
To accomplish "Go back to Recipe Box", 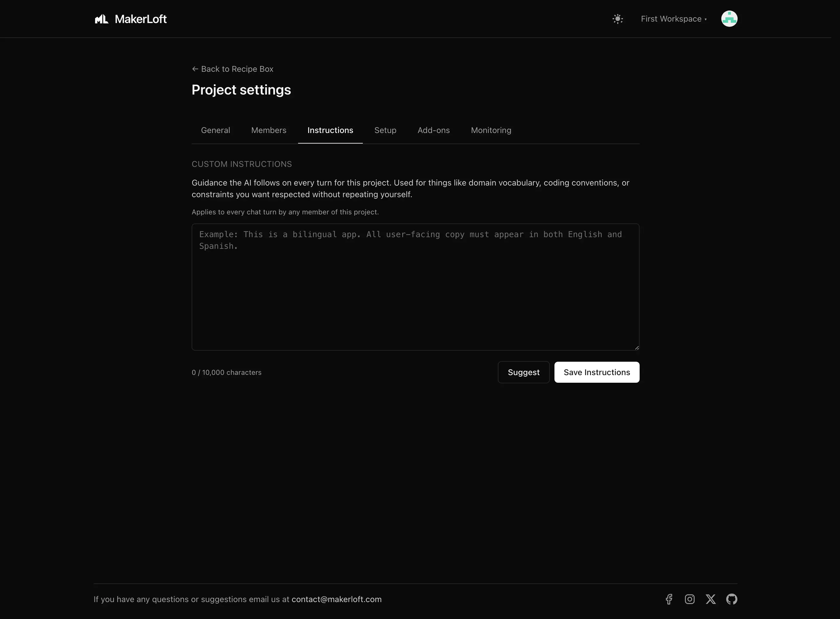I will pyautogui.click(x=233, y=69).
